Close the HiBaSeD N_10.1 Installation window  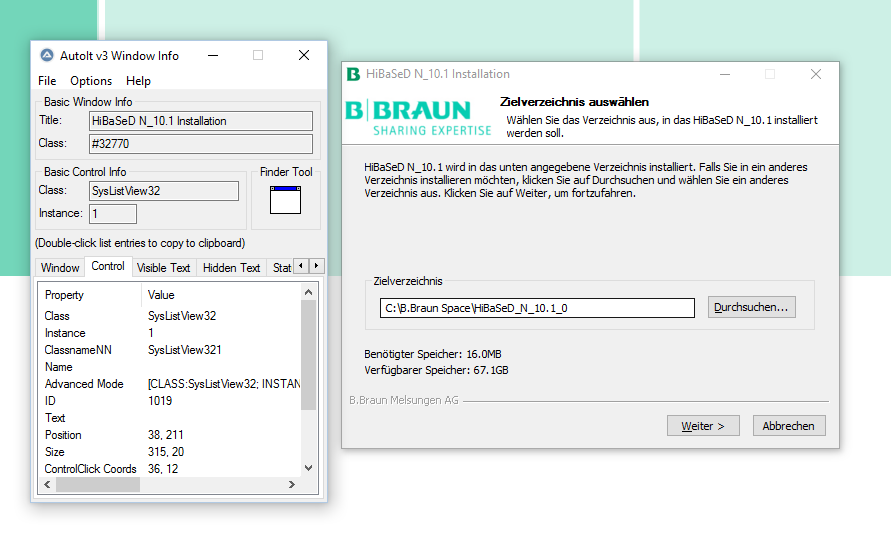coord(816,74)
